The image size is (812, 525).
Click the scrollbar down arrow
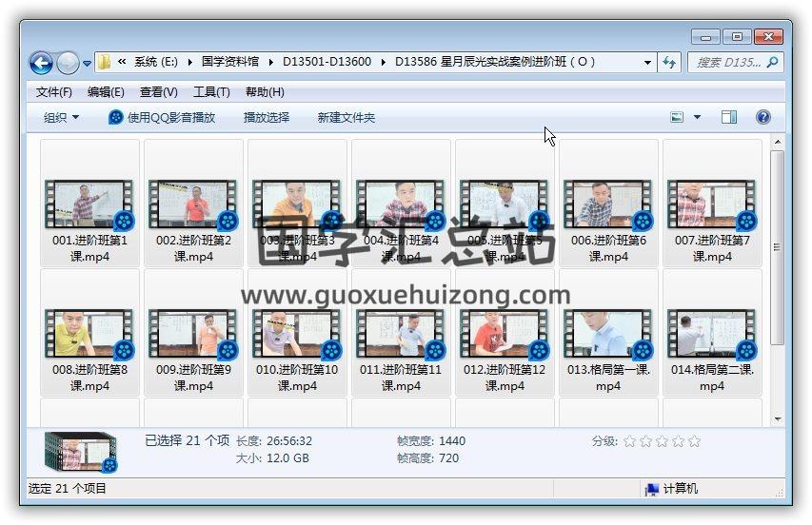click(x=778, y=419)
